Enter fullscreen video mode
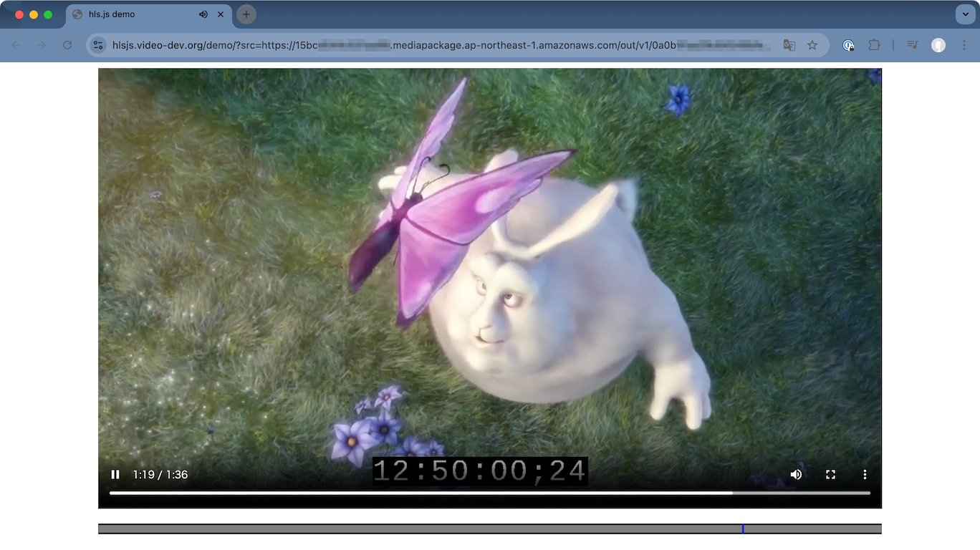The image size is (980, 550). pyautogui.click(x=830, y=474)
